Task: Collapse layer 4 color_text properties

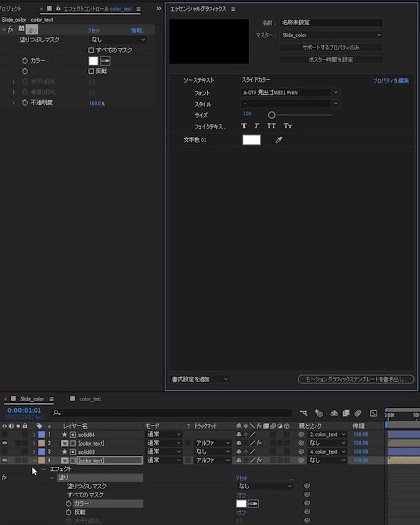Action: click(x=35, y=461)
